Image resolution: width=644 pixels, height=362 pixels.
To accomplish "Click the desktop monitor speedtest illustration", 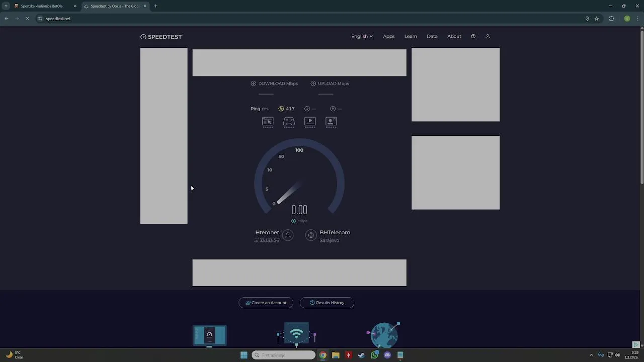I will pyautogui.click(x=210, y=336).
